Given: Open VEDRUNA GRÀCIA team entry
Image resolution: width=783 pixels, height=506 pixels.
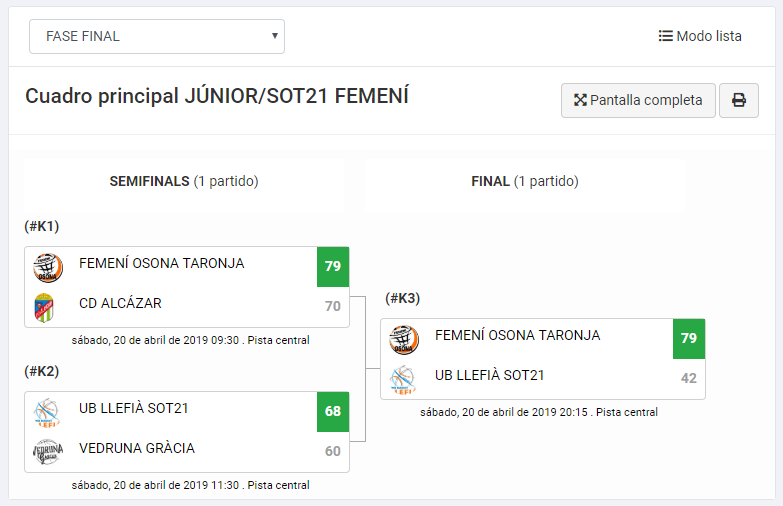Looking at the screenshot, I should click(x=137, y=448).
